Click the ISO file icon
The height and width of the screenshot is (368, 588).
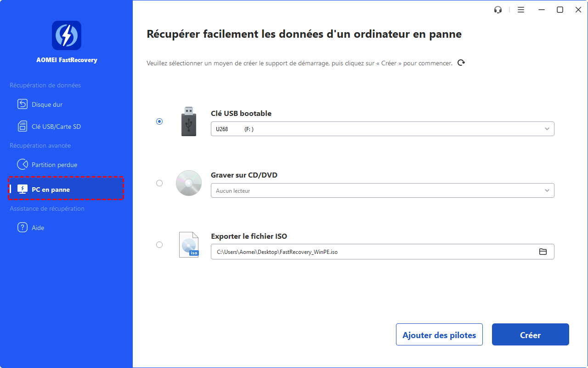189,245
